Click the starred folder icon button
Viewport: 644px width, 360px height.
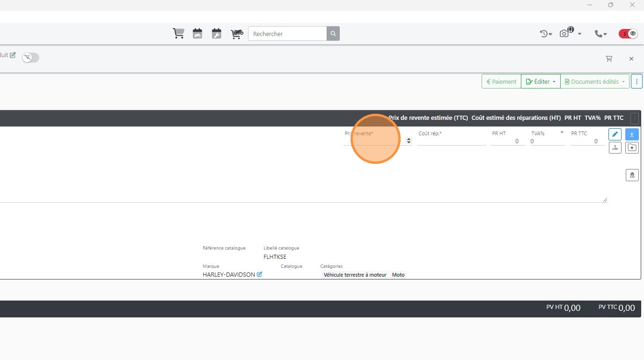[x=632, y=147]
